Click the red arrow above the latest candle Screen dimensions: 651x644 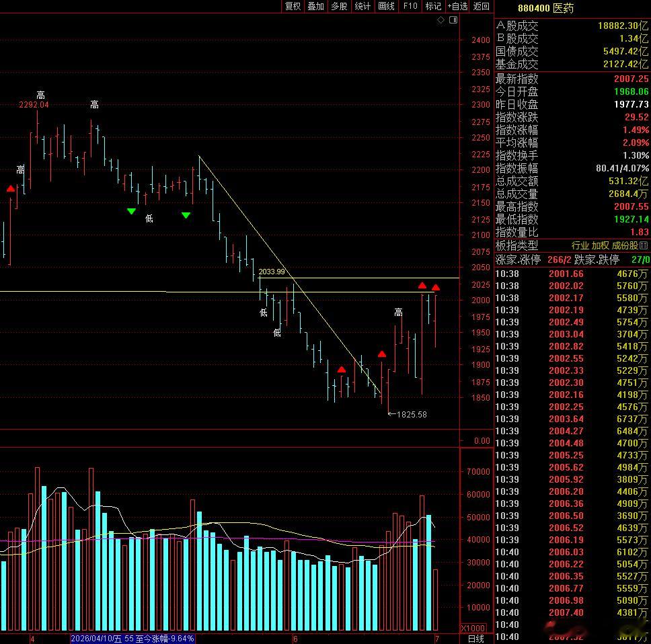click(436, 287)
